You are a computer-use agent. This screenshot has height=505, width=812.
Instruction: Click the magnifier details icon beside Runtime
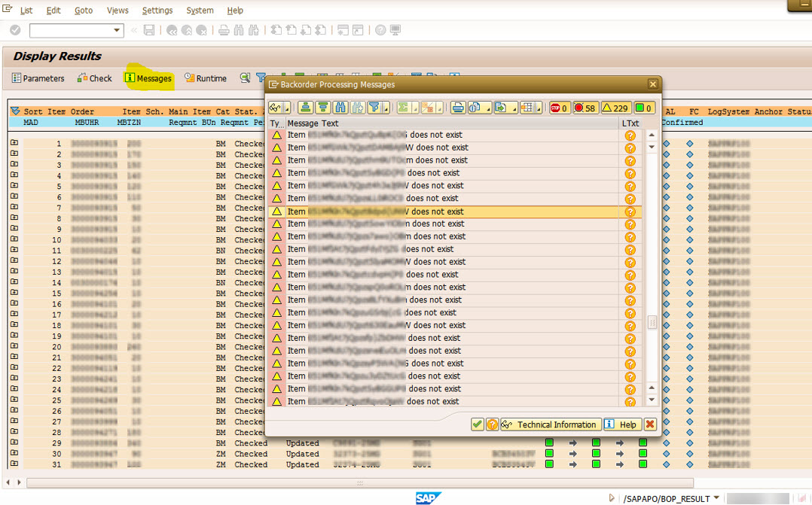[x=245, y=78]
